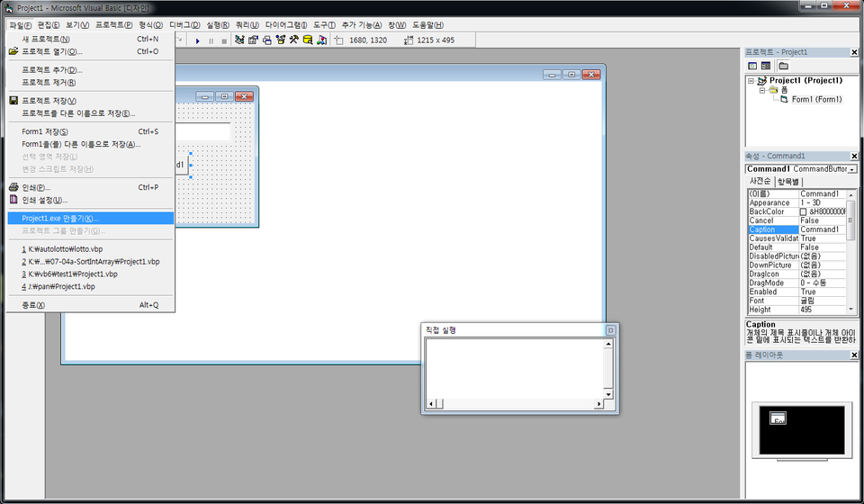
Task: Click the open-folder icon beside 프로젝트 열기
Action: [13, 51]
